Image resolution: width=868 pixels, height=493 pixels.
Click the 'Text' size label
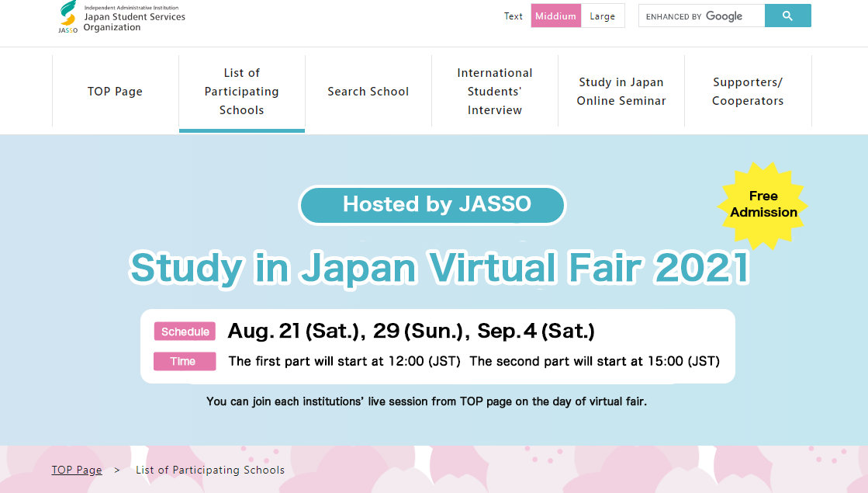coord(514,16)
